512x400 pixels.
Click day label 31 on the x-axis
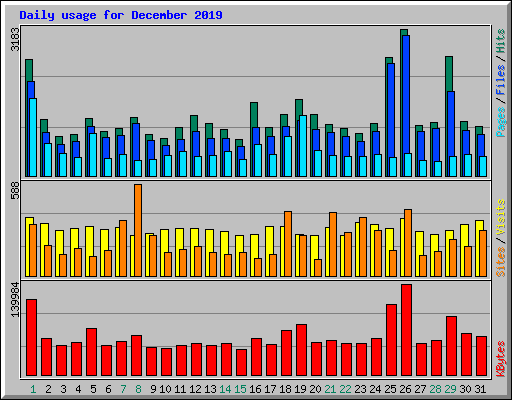pyautogui.click(x=480, y=389)
